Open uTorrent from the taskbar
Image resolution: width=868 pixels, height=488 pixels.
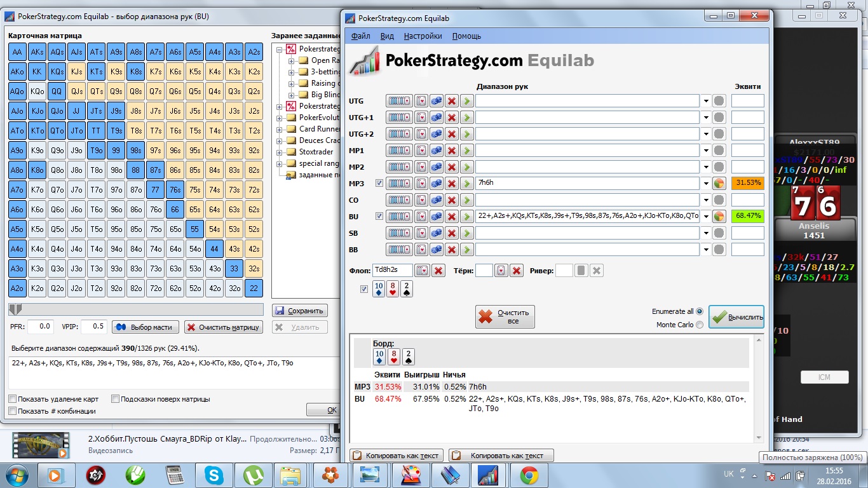coord(253,475)
